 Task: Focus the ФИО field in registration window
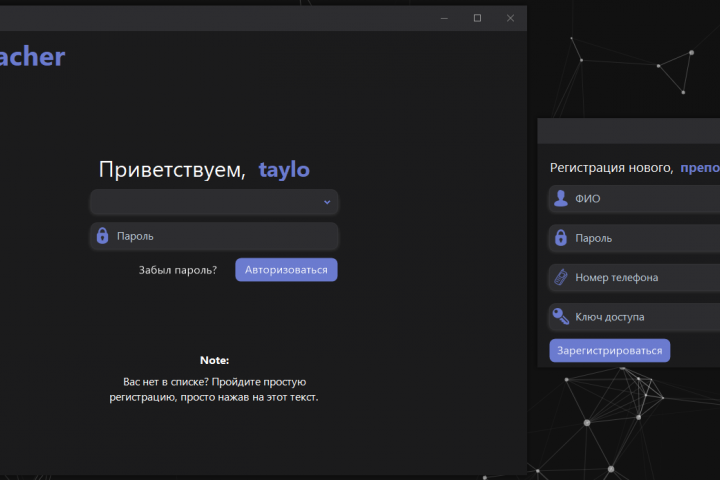635,199
